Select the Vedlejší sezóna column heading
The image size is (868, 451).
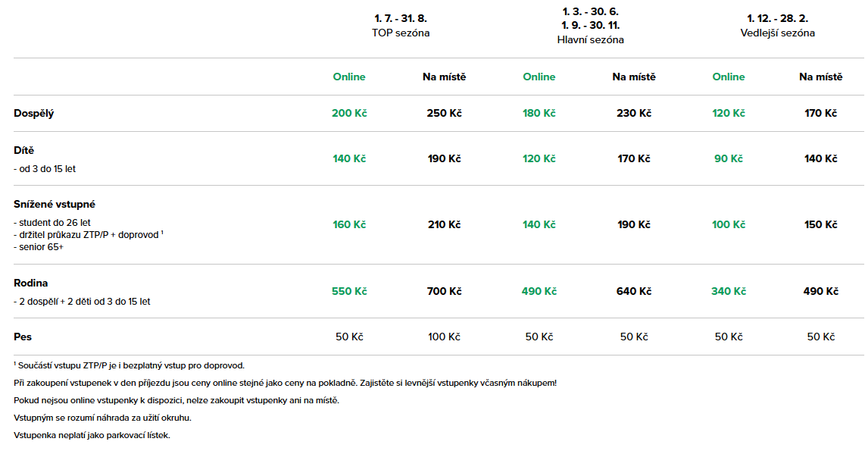777,33
